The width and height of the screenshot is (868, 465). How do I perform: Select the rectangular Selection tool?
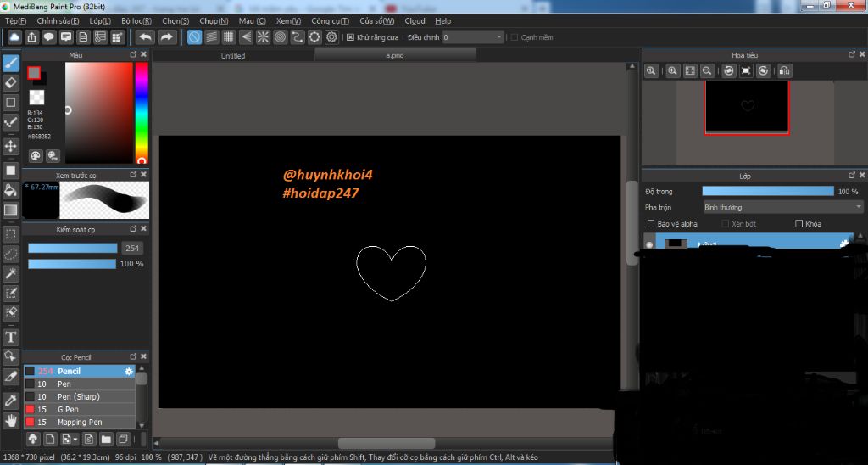click(x=10, y=234)
